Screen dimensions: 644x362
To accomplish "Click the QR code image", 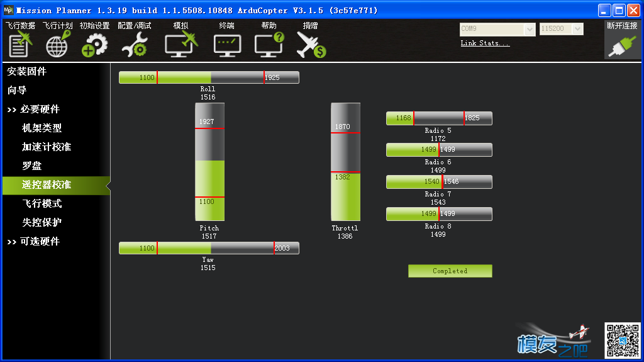I will [623, 340].
